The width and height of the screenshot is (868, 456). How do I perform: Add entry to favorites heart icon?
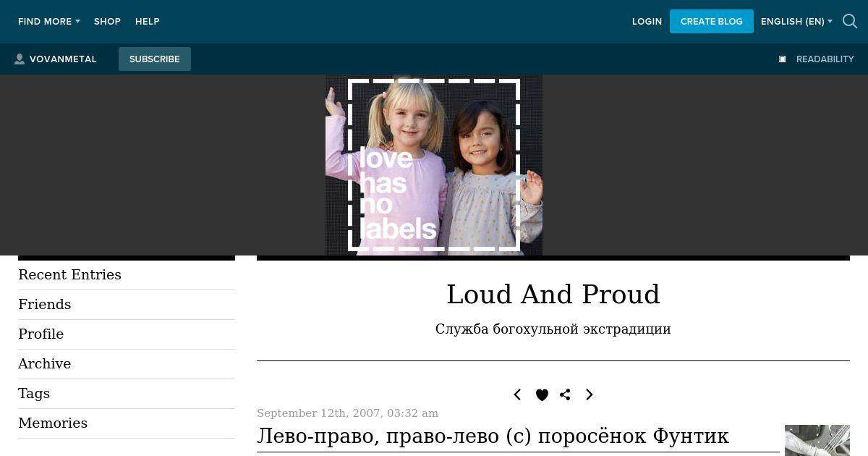click(x=542, y=394)
